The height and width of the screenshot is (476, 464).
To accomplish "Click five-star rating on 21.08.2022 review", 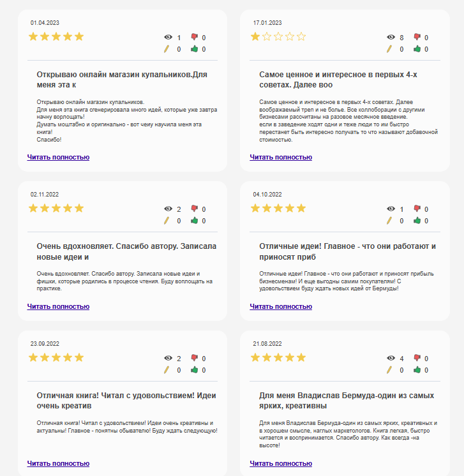I will (x=278, y=357).
